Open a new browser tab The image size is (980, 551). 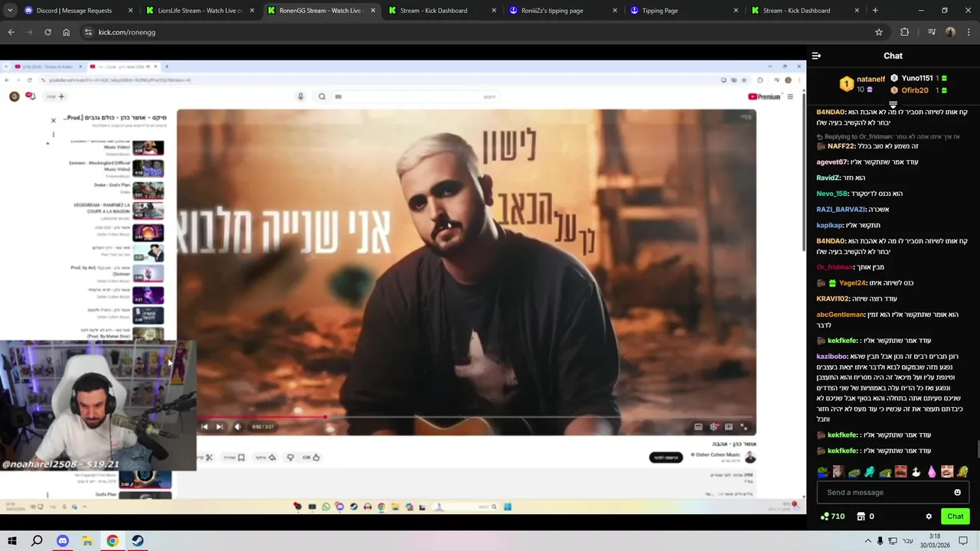(875, 11)
